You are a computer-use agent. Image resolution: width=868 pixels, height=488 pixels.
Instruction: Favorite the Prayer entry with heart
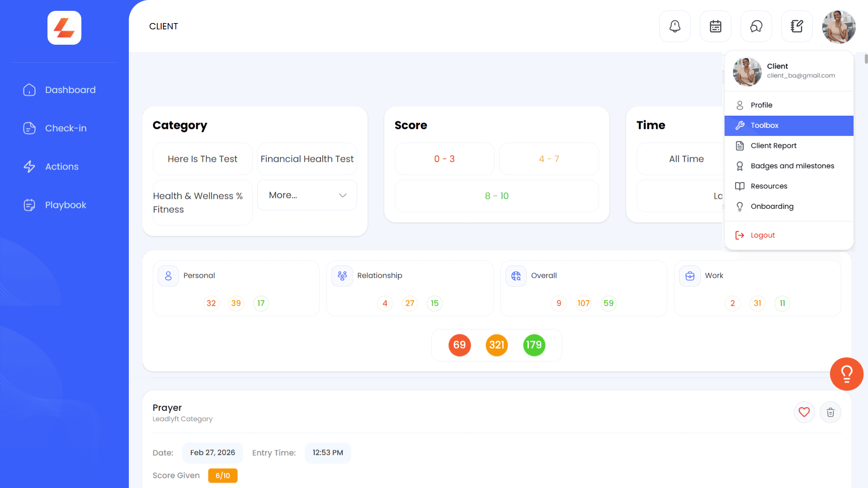804,412
